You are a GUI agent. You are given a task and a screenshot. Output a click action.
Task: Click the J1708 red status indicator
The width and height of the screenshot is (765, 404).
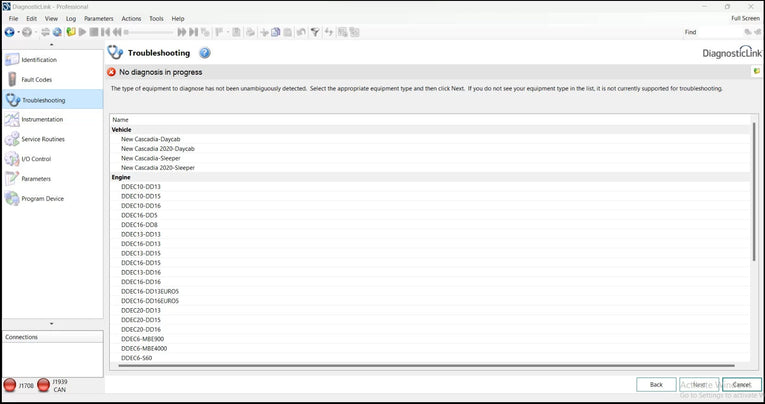[x=10, y=385]
